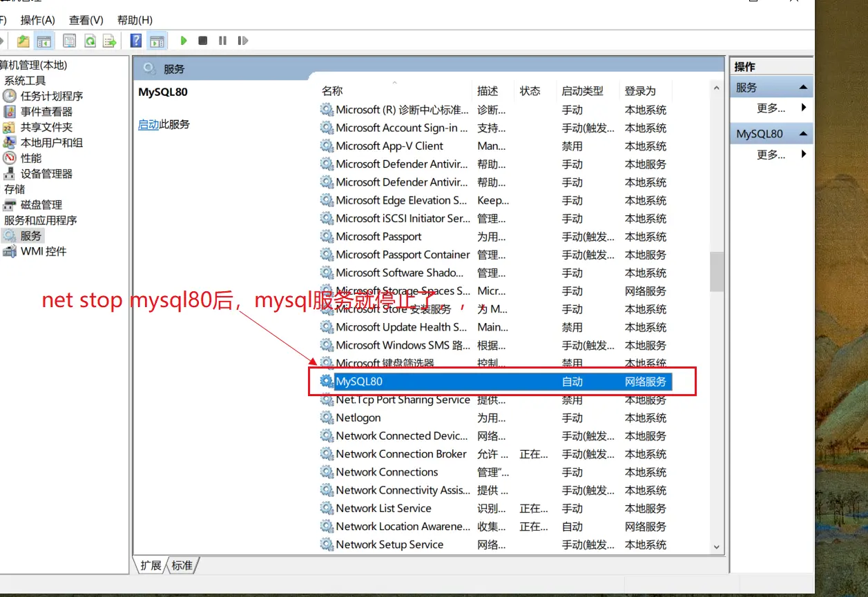The height and width of the screenshot is (597, 868).
Task: Select 事件查看器 in the tree
Action: pos(46,111)
